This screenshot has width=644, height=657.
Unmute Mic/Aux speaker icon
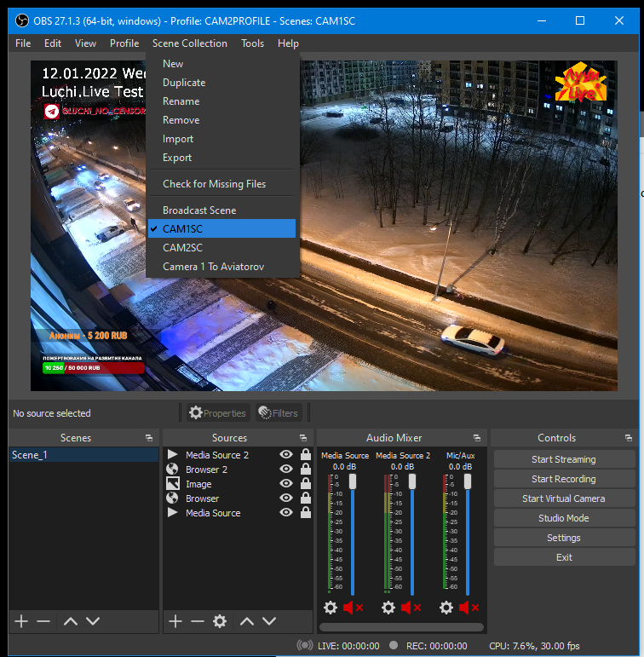(469, 608)
